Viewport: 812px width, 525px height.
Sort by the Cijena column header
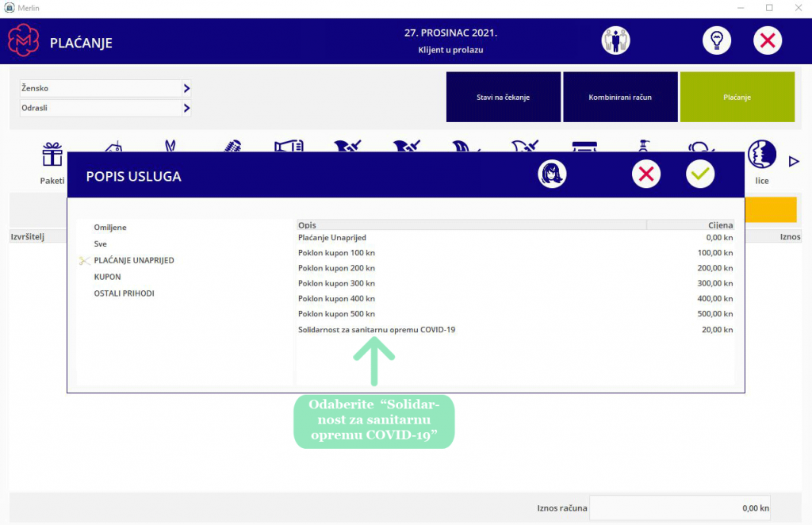click(691, 224)
